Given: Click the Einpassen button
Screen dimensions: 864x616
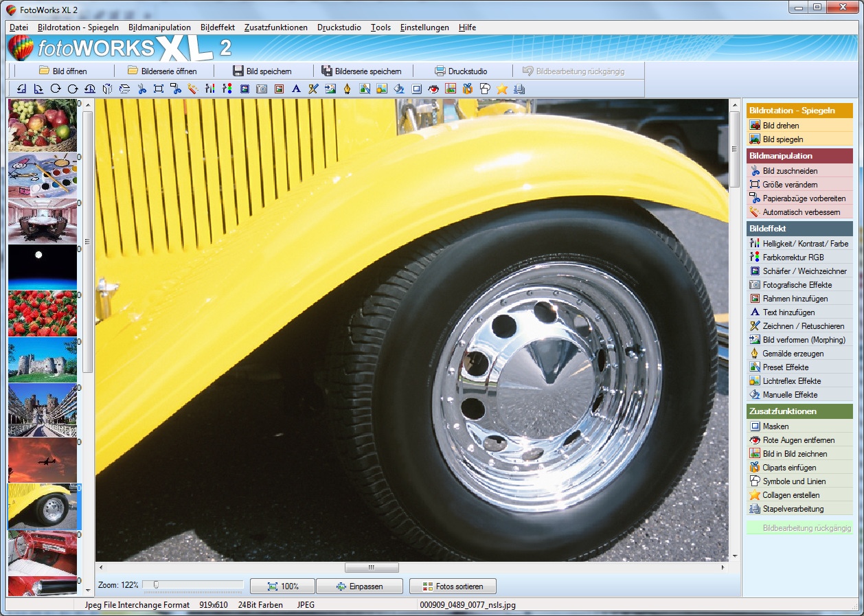Looking at the screenshot, I should (360, 586).
